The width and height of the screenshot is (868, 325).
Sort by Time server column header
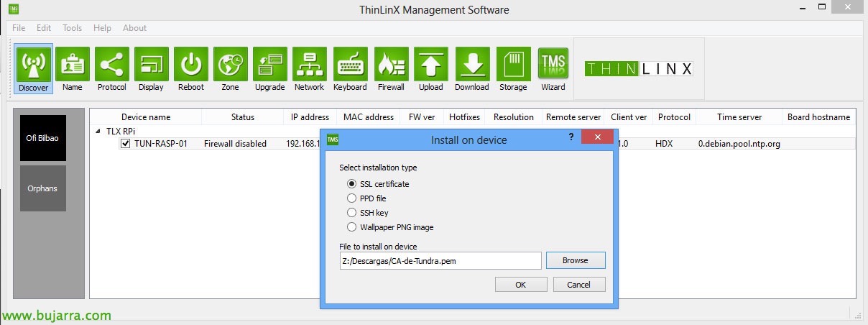pyautogui.click(x=739, y=117)
